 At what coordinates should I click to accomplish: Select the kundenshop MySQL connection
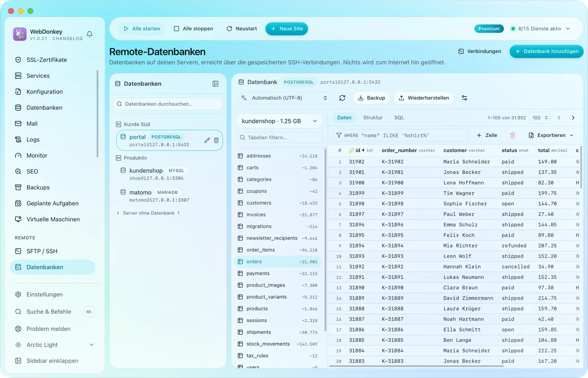(169, 174)
